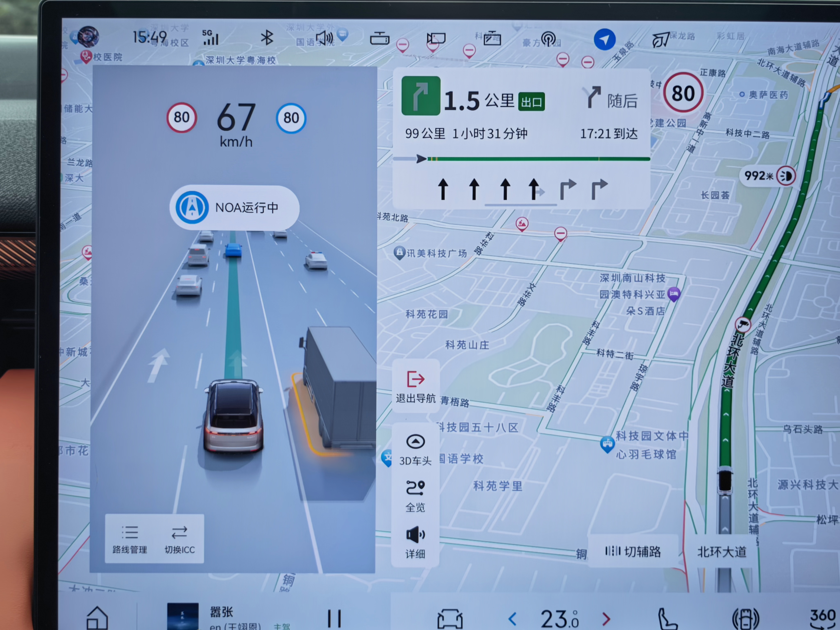Open the volume speaker icon in top bar
Screen dimensions: 840x630
(x=324, y=38)
